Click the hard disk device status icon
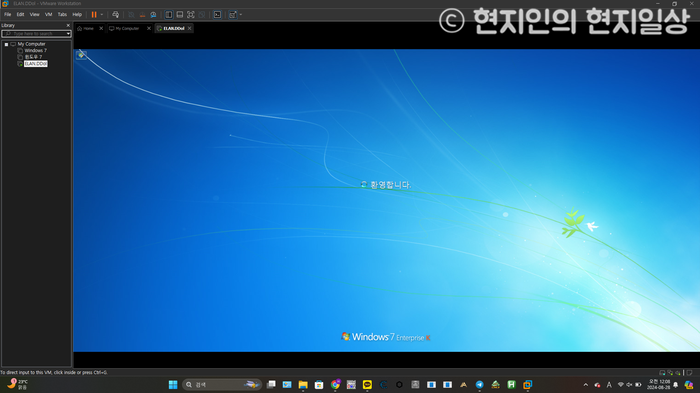 pos(662,372)
